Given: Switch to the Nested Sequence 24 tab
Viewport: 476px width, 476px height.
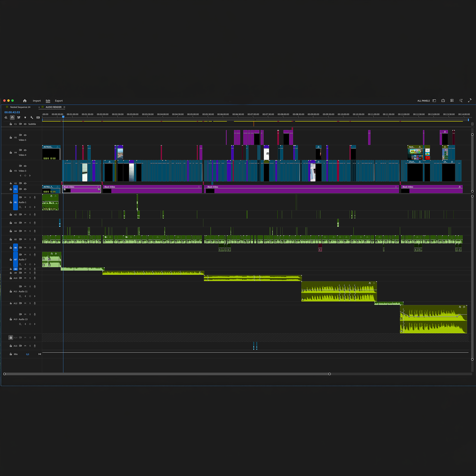Looking at the screenshot, I should (20, 107).
